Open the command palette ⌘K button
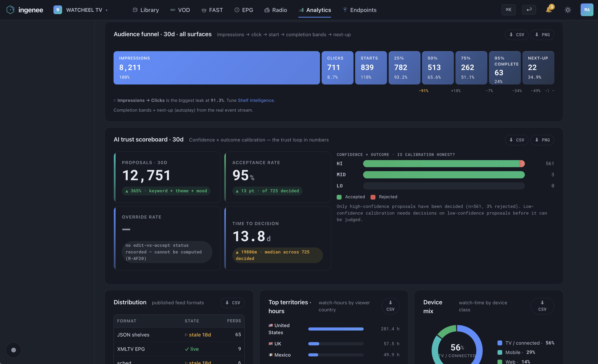Screen dimensions: 598x364 click(x=509, y=10)
